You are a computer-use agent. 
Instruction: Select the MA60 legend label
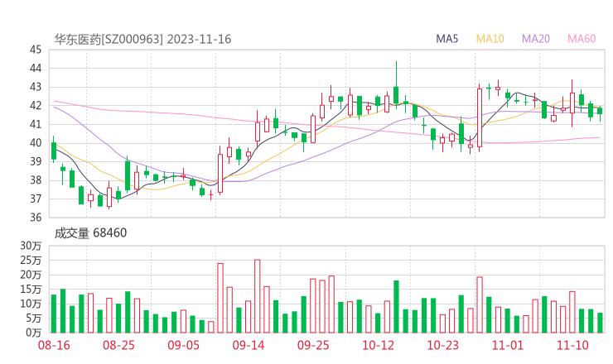point(582,39)
